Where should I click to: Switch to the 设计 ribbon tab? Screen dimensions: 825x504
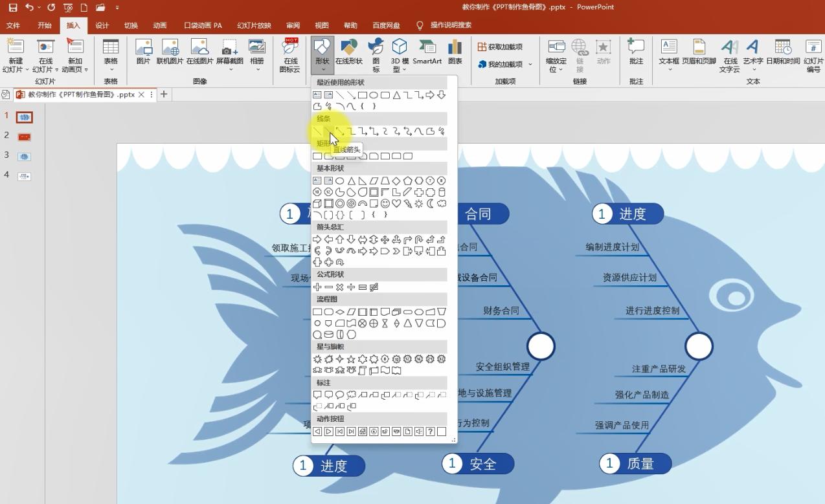[101, 25]
